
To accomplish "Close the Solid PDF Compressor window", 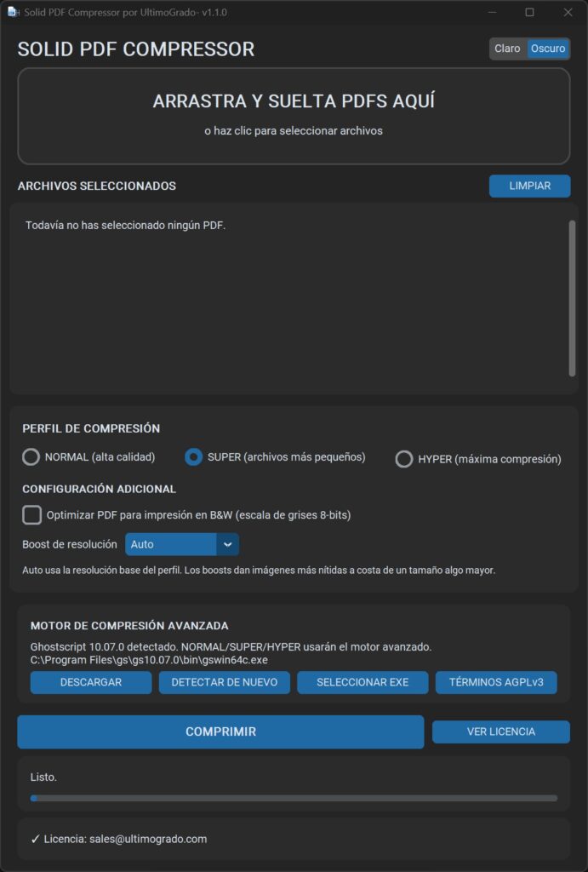I will (x=568, y=12).
